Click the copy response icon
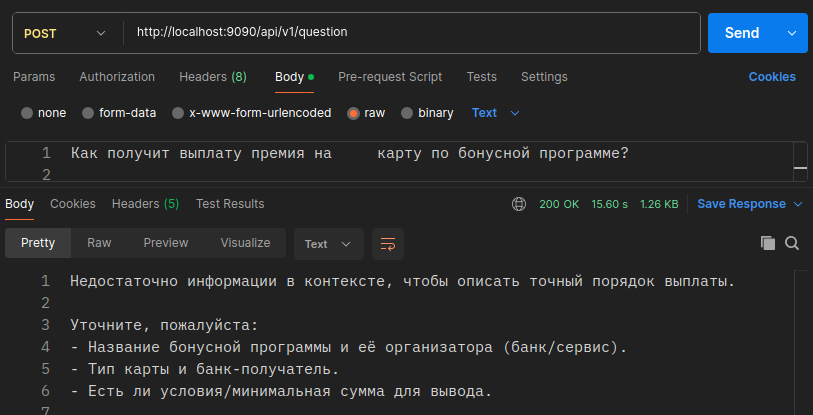Image resolution: width=813 pixels, height=415 pixels. (768, 243)
